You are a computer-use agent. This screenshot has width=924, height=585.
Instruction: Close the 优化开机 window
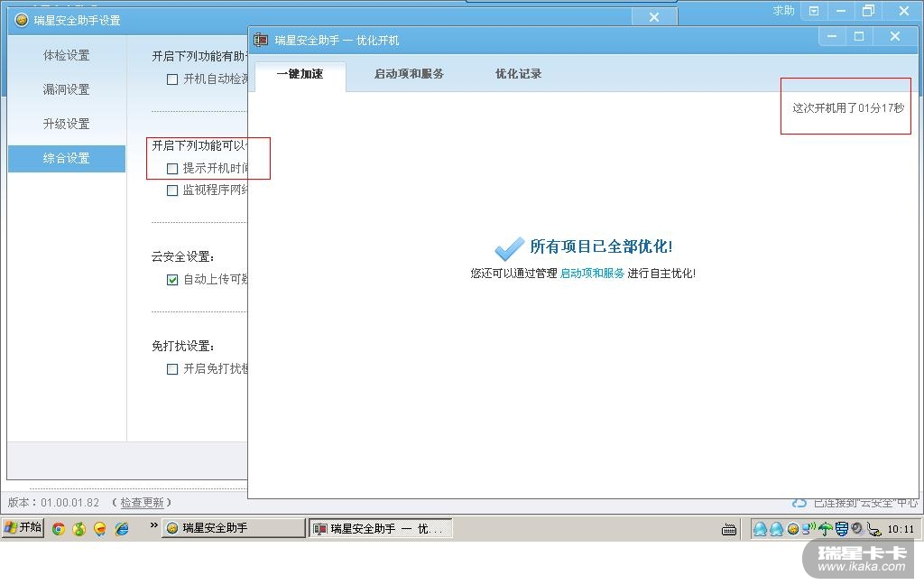895,36
